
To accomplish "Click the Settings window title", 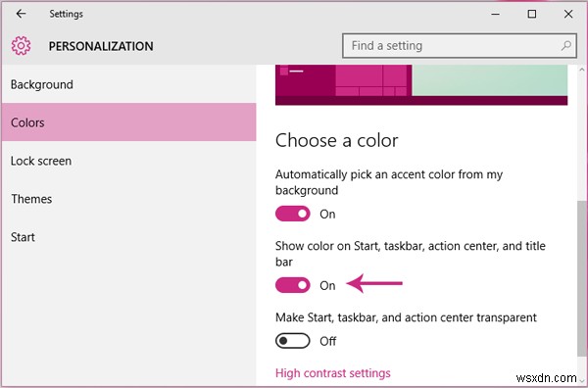I will [66, 14].
